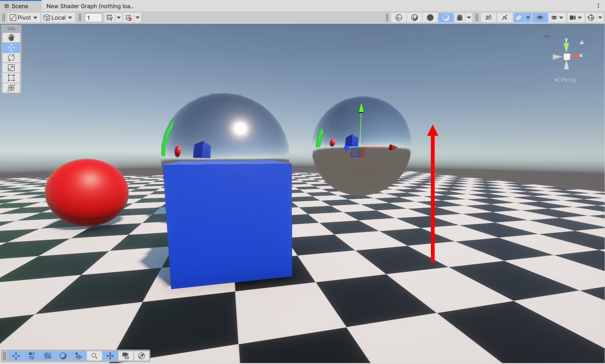Toggle the perspective lock icon

coord(581,42)
